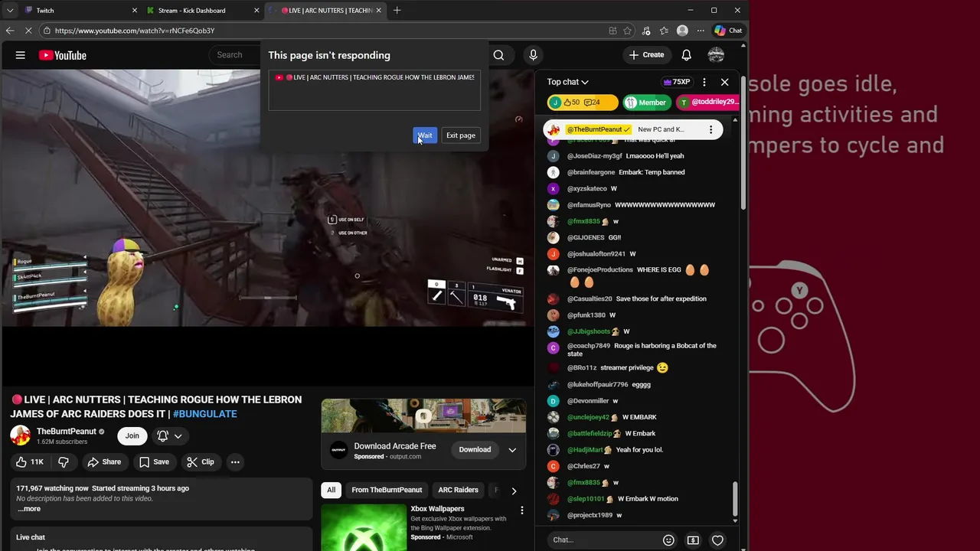
Task: Like the video with 11K thumbs up
Action: tap(30, 462)
